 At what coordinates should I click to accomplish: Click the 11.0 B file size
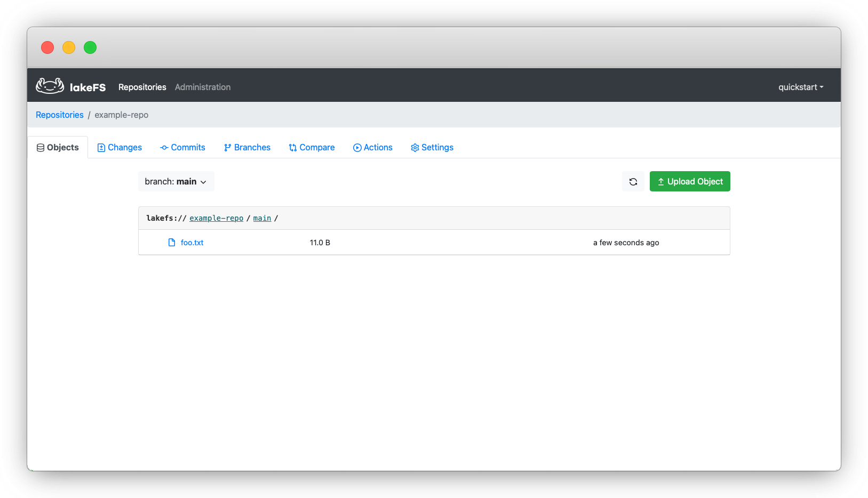[x=320, y=243]
